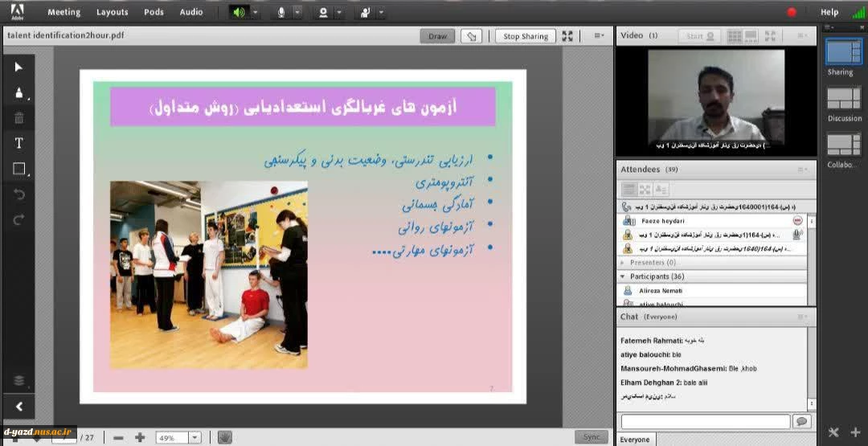Select the rectangle shape tool

click(x=18, y=169)
